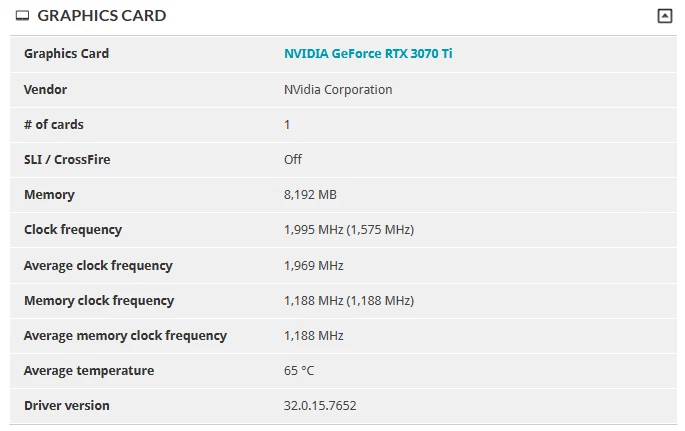Select the Average temperature label
Screen dimensions: 685x431
pyautogui.click(x=89, y=370)
